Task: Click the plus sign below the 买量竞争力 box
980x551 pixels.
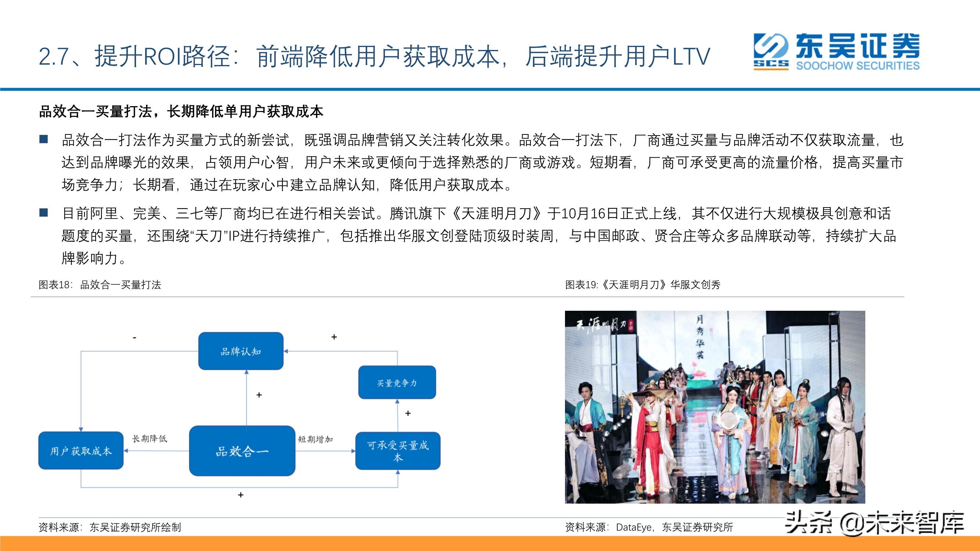Action: pyautogui.click(x=408, y=413)
